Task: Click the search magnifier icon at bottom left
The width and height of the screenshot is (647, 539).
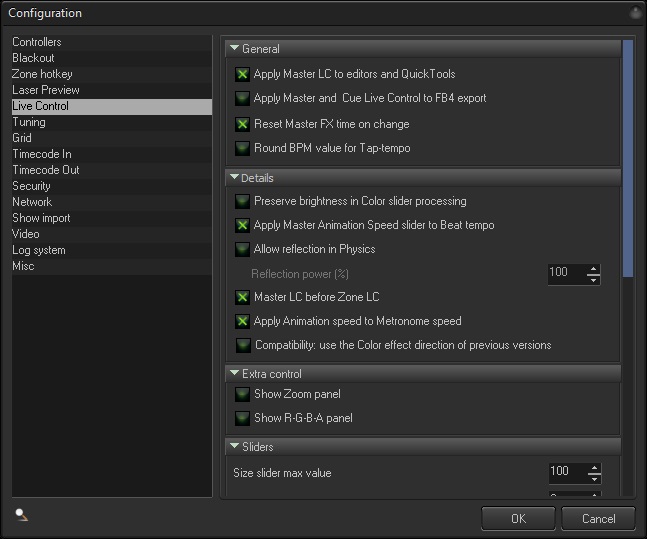Action: (x=21, y=515)
